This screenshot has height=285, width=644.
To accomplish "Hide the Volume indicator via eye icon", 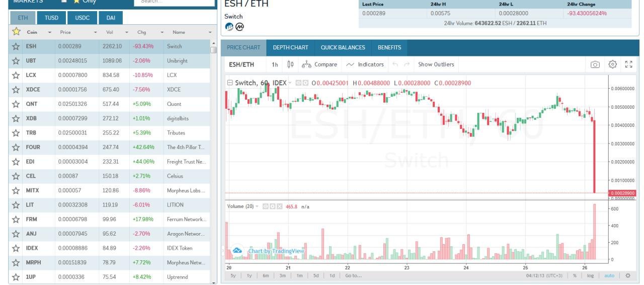I will click(266, 206).
